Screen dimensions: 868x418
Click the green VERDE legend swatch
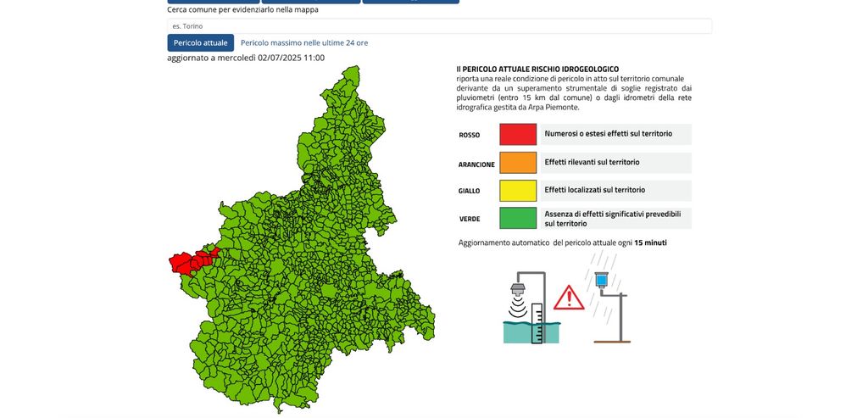(x=518, y=218)
